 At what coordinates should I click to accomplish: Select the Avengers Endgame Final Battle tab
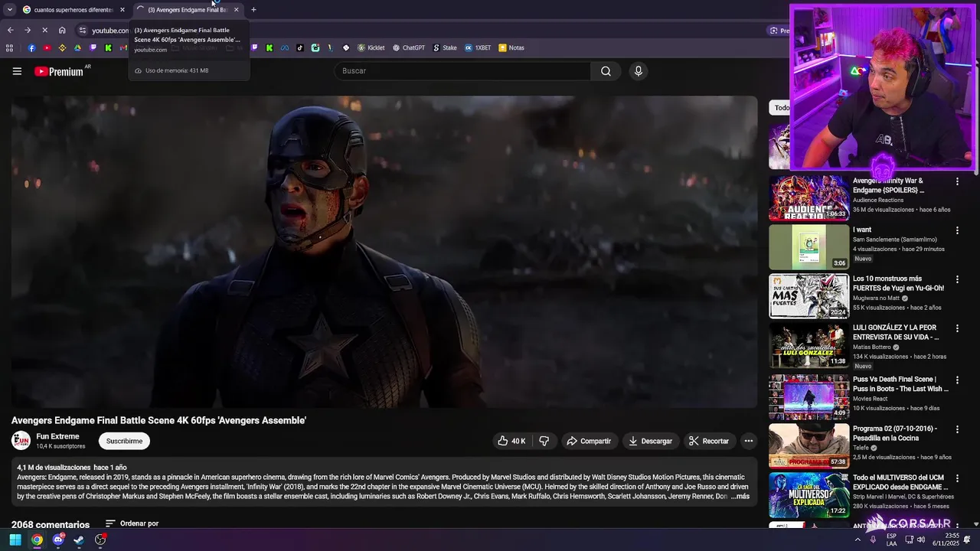point(187,10)
